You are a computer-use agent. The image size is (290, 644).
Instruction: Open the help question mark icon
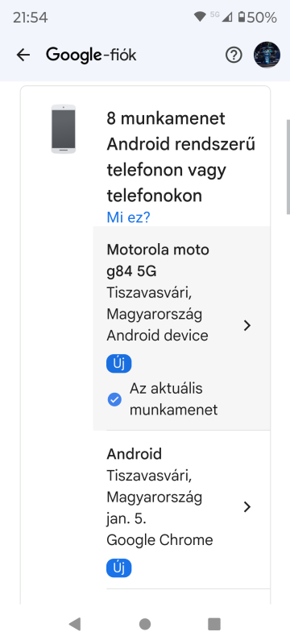coord(234,55)
